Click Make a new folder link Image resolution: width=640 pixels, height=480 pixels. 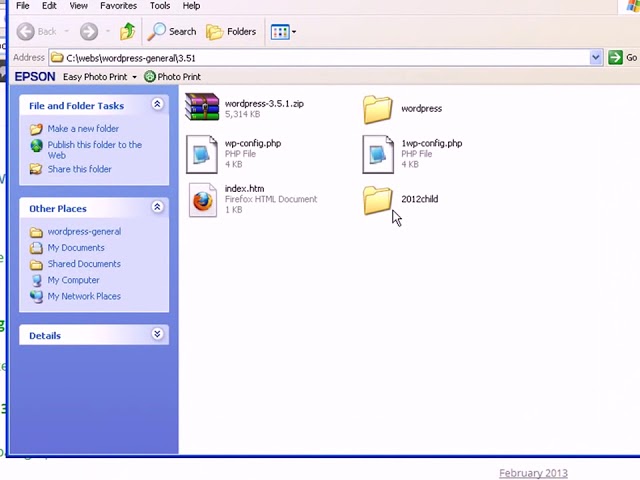[x=83, y=129]
